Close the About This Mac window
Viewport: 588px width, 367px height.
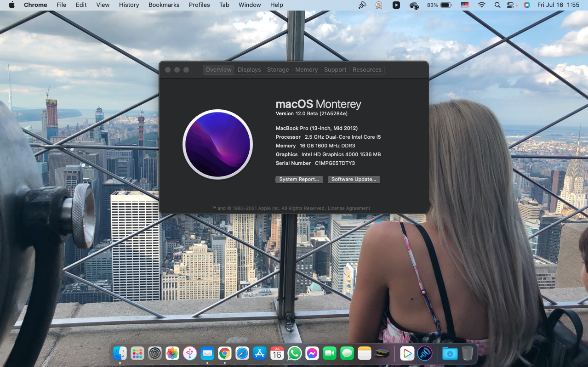pyautogui.click(x=168, y=70)
